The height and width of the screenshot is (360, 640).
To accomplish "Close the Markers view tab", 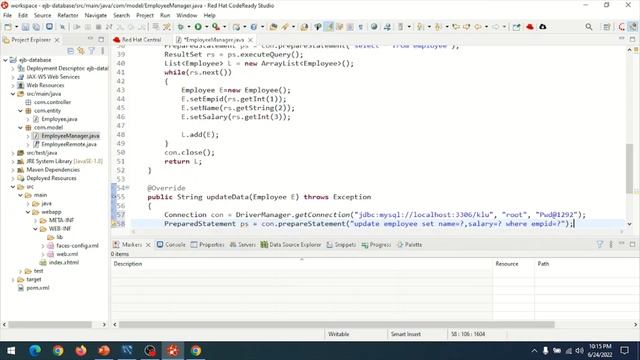I will 148,244.
